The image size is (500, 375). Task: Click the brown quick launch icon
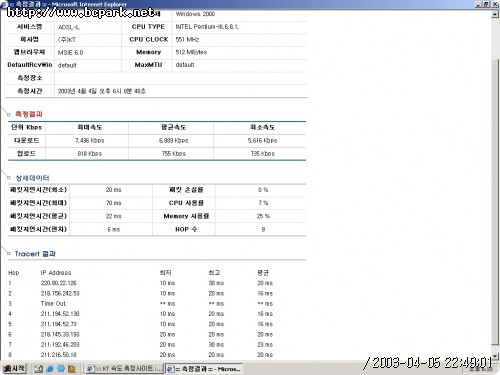click(x=72, y=369)
